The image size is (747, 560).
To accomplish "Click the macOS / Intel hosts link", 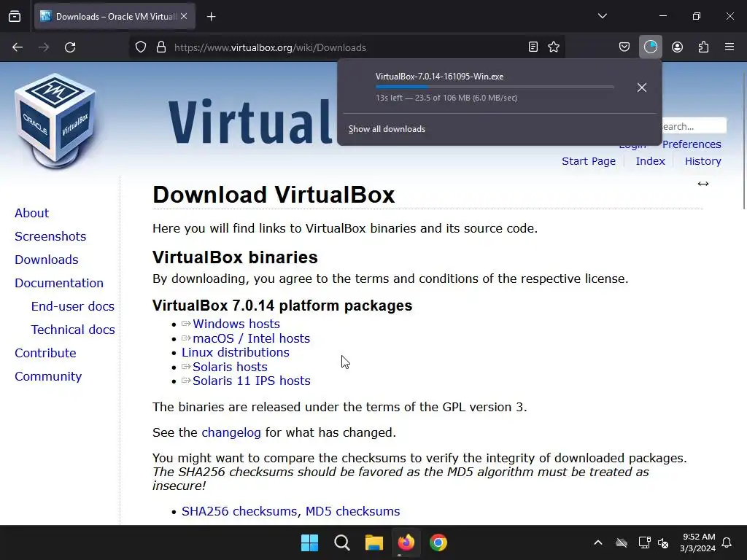I will 251,338.
